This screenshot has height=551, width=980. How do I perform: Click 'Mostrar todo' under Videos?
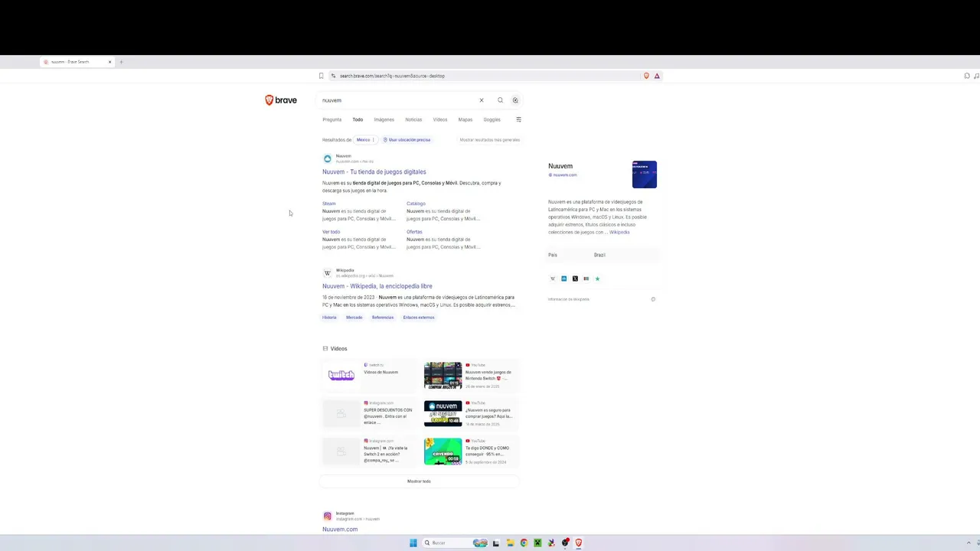(419, 481)
